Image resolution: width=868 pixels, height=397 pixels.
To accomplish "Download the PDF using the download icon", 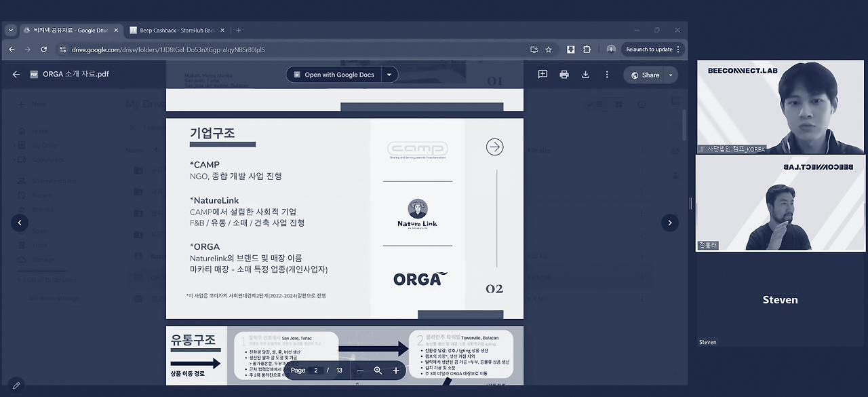I will [585, 75].
